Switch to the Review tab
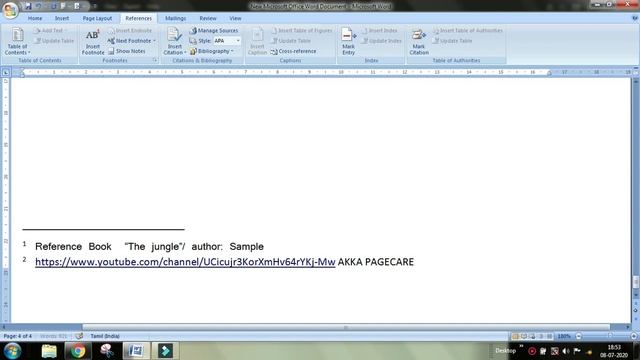The width and height of the screenshot is (640, 360). pos(208,18)
